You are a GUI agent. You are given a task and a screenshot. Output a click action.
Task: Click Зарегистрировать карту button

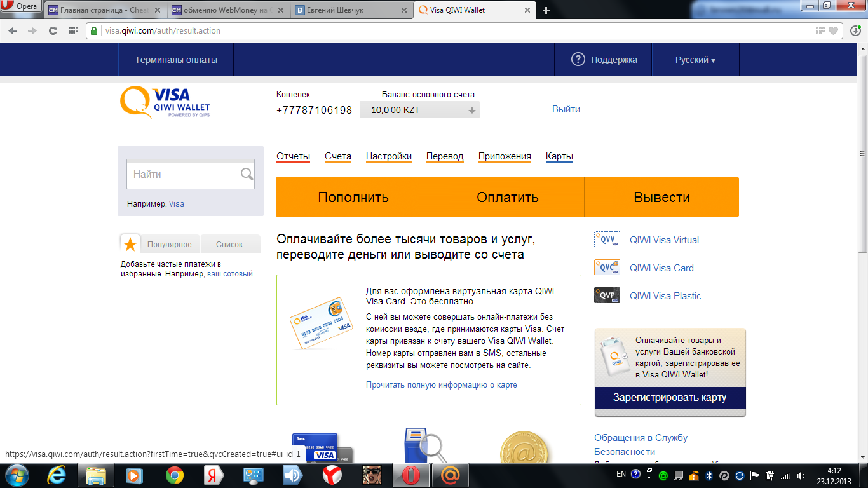[670, 398]
